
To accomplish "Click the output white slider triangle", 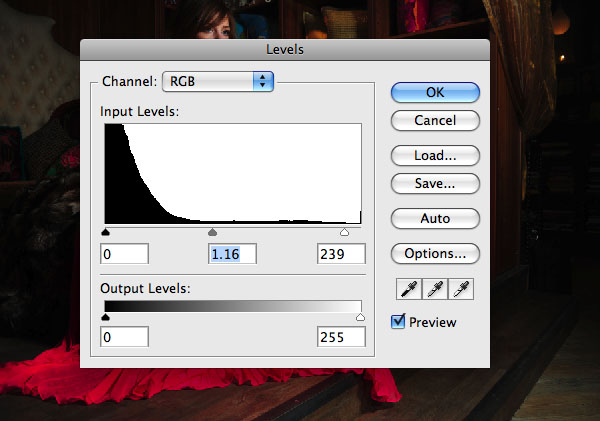I will [x=360, y=317].
